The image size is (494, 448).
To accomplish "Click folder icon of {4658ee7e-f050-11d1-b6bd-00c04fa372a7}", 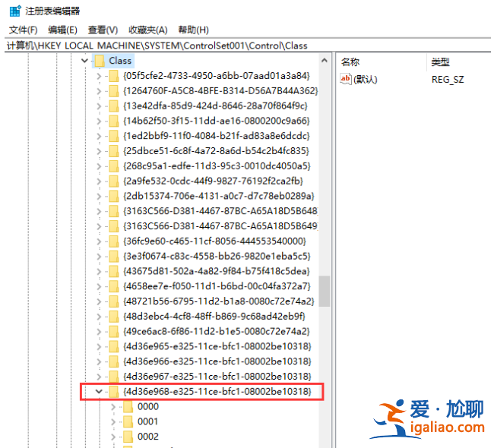I will (x=113, y=286).
